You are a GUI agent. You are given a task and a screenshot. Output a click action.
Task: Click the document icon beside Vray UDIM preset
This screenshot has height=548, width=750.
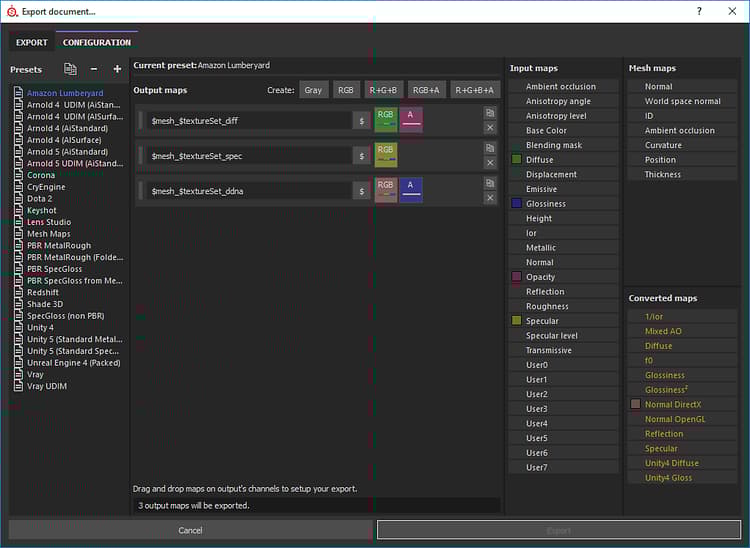tap(18, 386)
